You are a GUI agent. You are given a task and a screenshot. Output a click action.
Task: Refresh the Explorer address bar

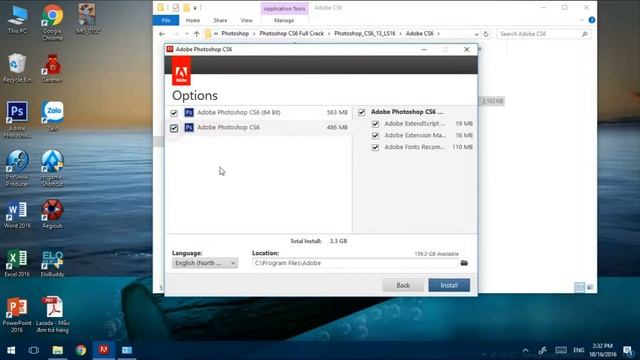point(486,34)
